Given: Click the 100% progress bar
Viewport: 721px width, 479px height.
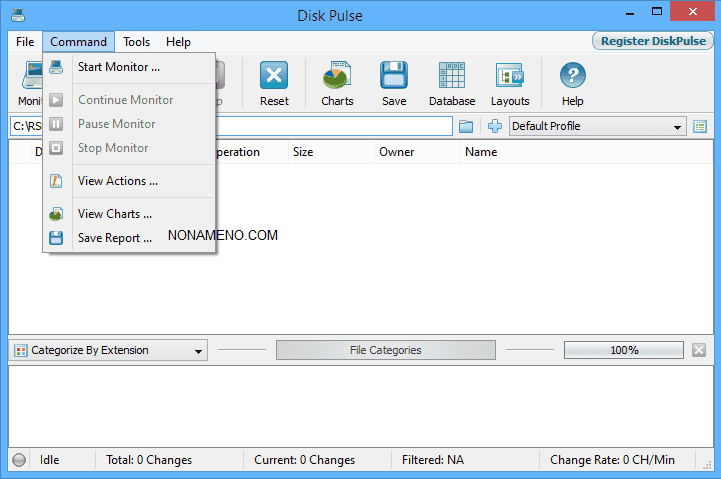Looking at the screenshot, I should pyautogui.click(x=624, y=350).
